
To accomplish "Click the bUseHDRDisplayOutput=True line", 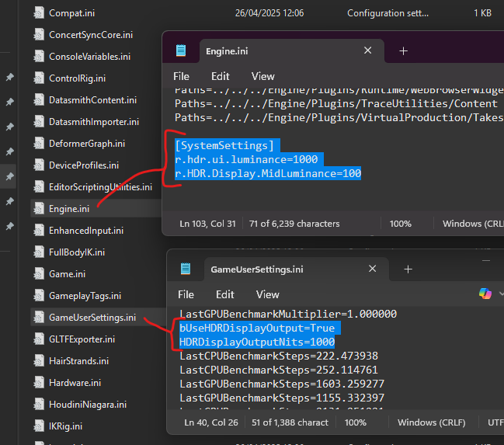I will 257,328.
